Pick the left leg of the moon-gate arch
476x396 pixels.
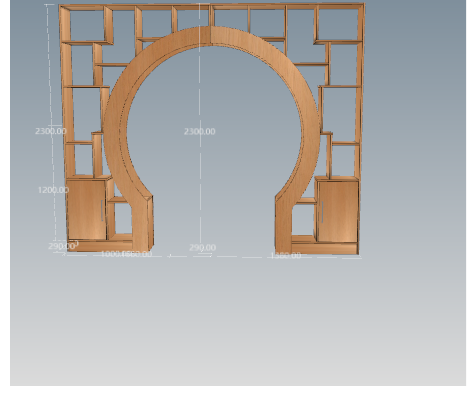click(x=143, y=223)
